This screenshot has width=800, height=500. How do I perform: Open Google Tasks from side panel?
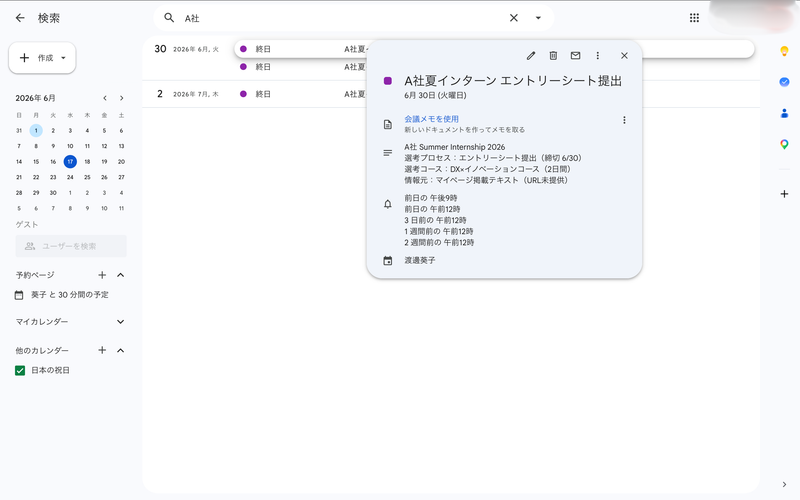coord(784,82)
